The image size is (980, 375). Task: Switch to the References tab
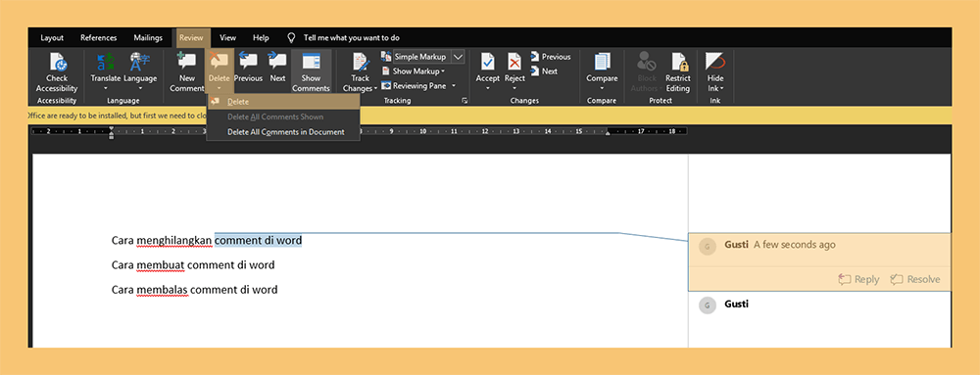click(x=99, y=38)
